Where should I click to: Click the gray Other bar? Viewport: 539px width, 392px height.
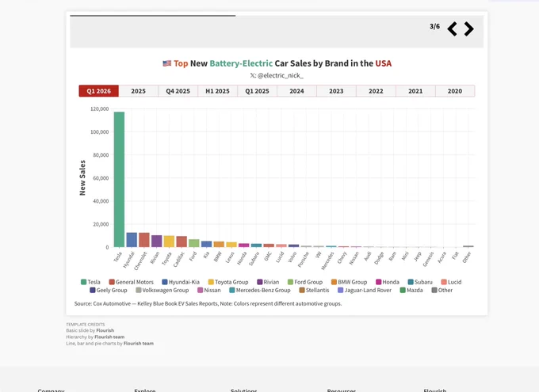[x=468, y=246]
